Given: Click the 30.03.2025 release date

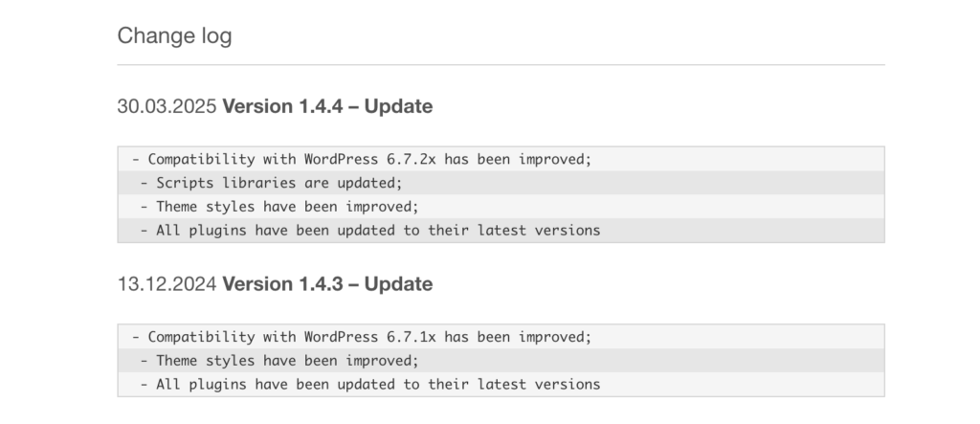Looking at the screenshot, I should coord(167,106).
